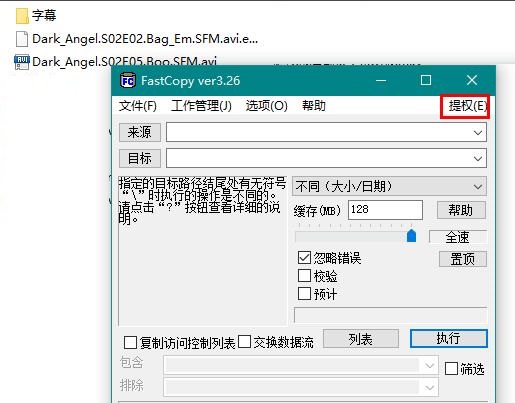515x403 pixels.
Task: Uncheck the 忽略错误 checkbox
Action: [x=304, y=258]
